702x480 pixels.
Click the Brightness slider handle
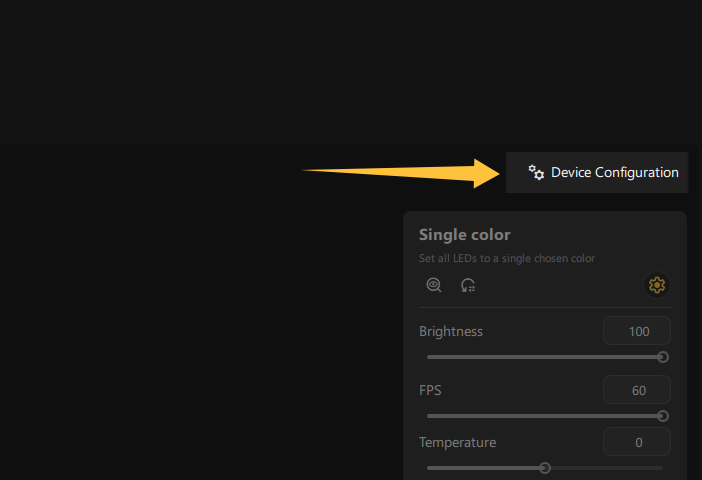(x=663, y=357)
